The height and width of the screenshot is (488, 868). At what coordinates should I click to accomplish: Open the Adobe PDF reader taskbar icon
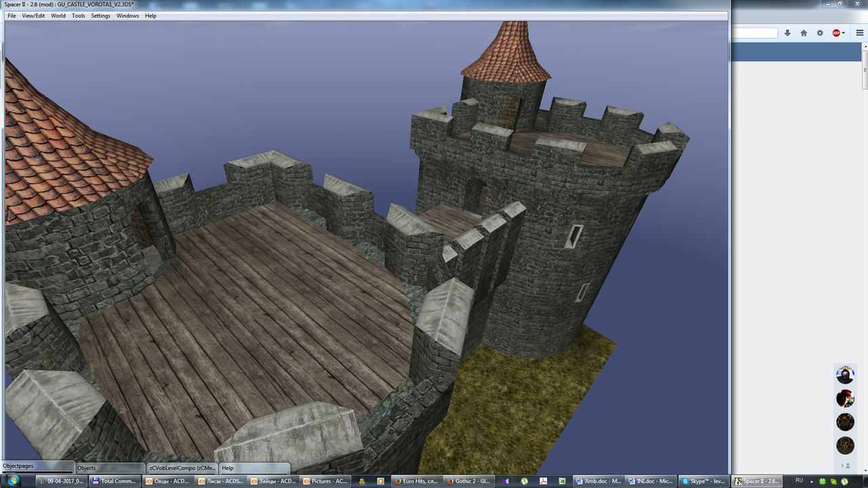click(543, 481)
